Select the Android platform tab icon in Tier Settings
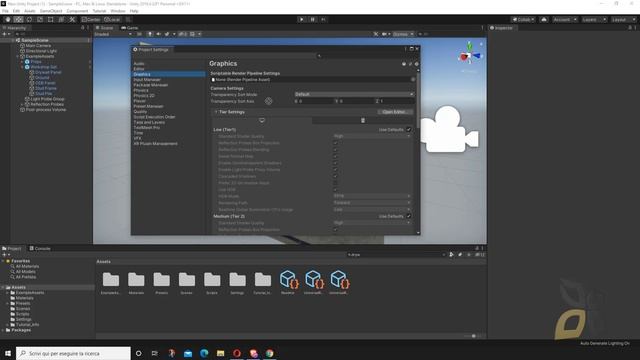Screen dimensions: 640x360 pyautogui.click(x=363, y=120)
